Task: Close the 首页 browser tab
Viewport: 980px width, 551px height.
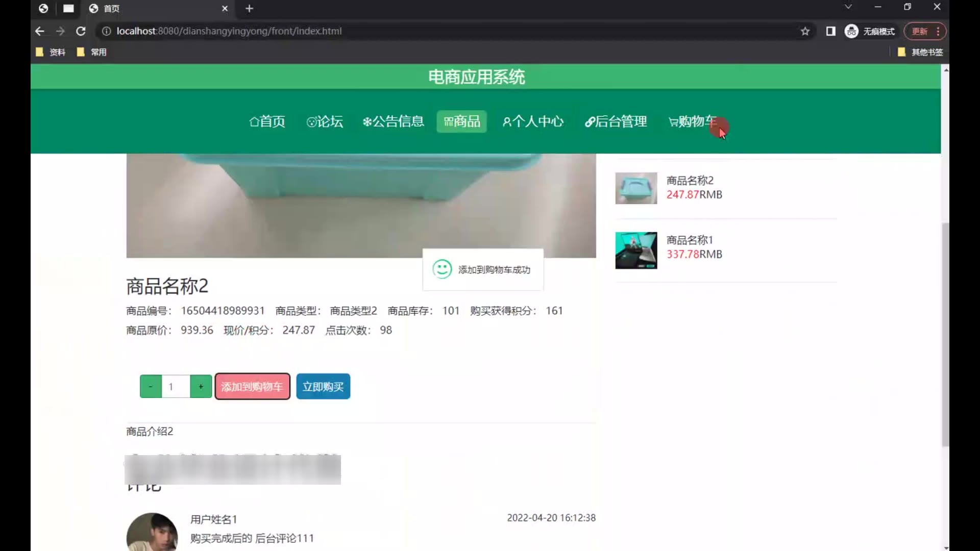Action: click(x=225, y=9)
